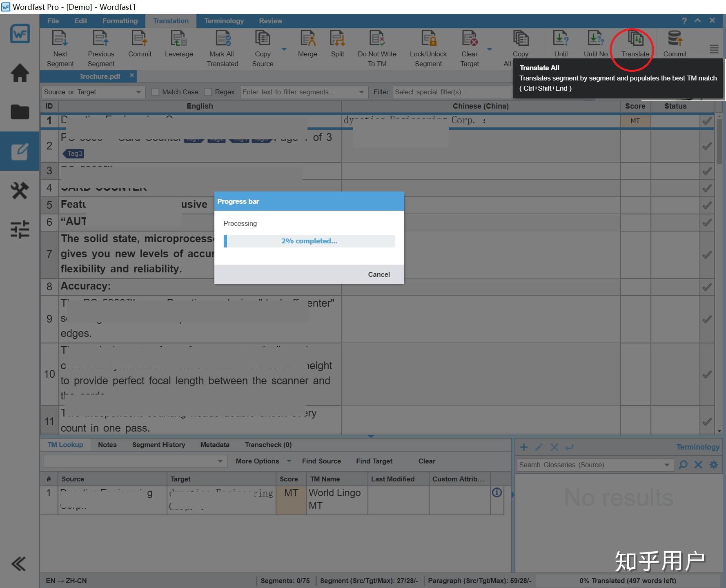Open help with the question mark icon

[684, 21]
